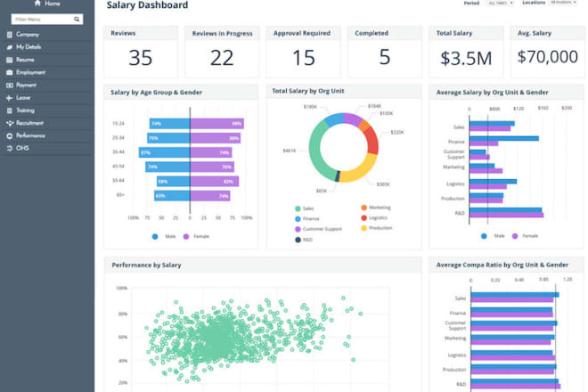
Task: Click the $220K donut label
Action: (397, 133)
